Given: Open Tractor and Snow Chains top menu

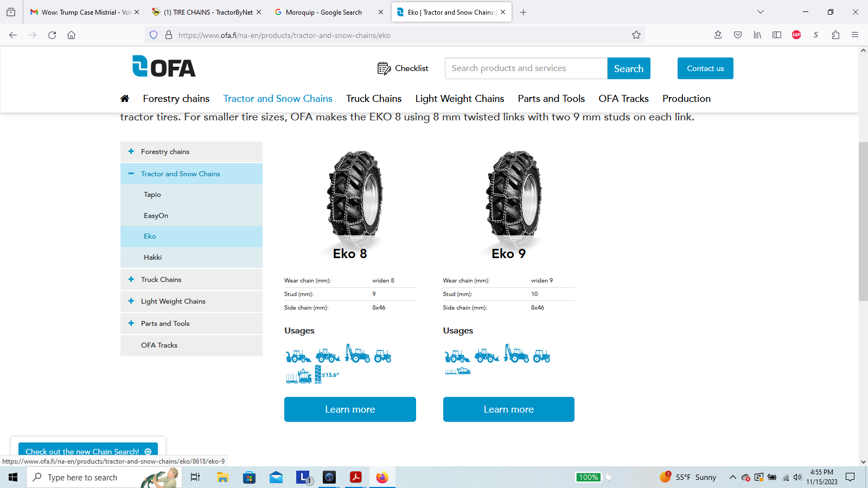Looking at the screenshot, I should pos(278,99).
